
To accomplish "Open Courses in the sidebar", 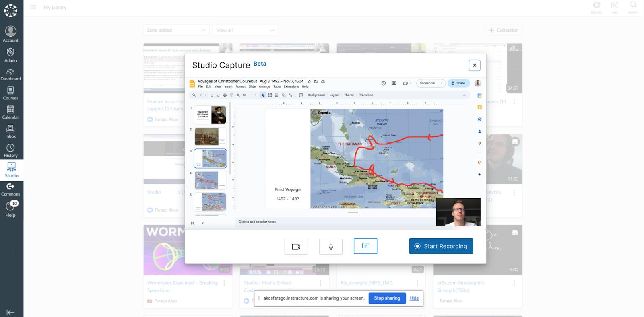I will pos(10,93).
